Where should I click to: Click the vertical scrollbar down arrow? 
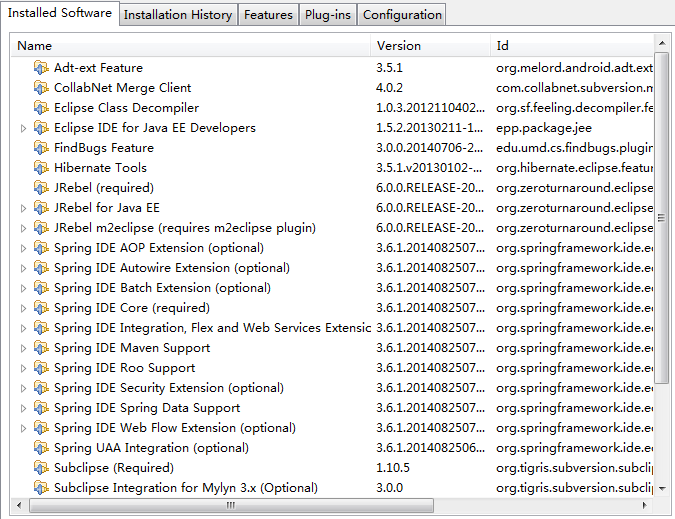pyautogui.click(x=662, y=489)
